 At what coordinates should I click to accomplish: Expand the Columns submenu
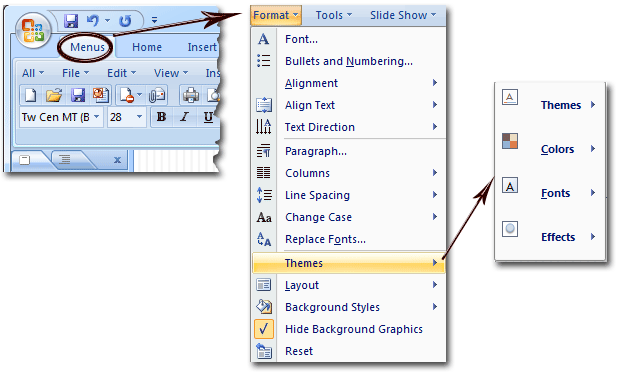click(349, 173)
